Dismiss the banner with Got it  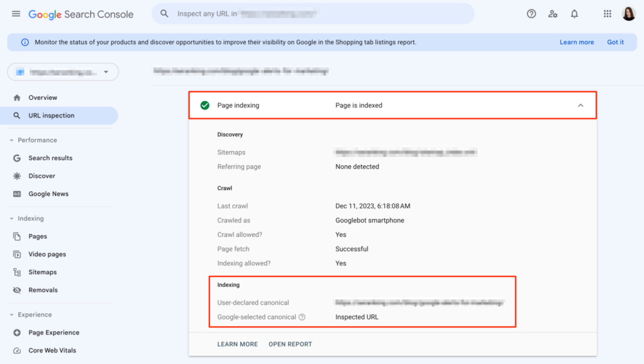tap(615, 41)
